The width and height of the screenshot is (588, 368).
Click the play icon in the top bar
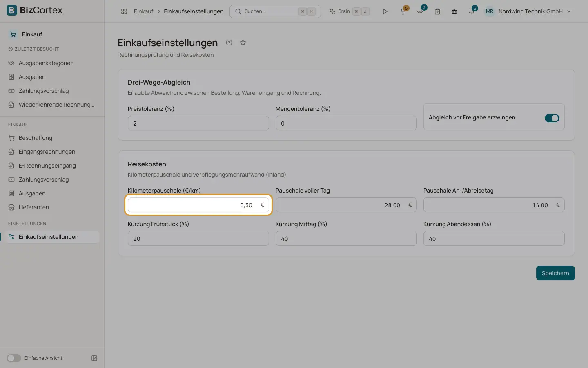(x=385, y=11)
